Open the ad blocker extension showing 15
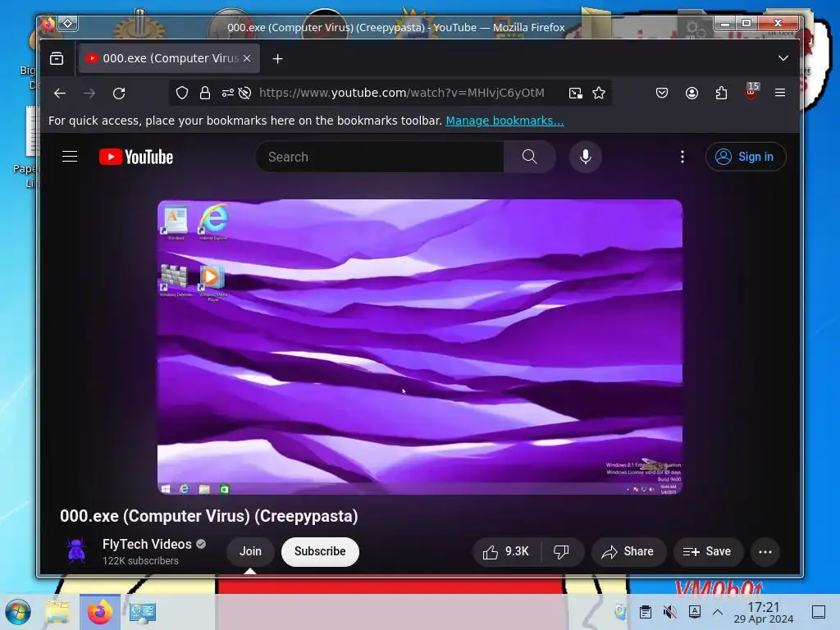This screenshot has width=840, height=630. point(751,92)
